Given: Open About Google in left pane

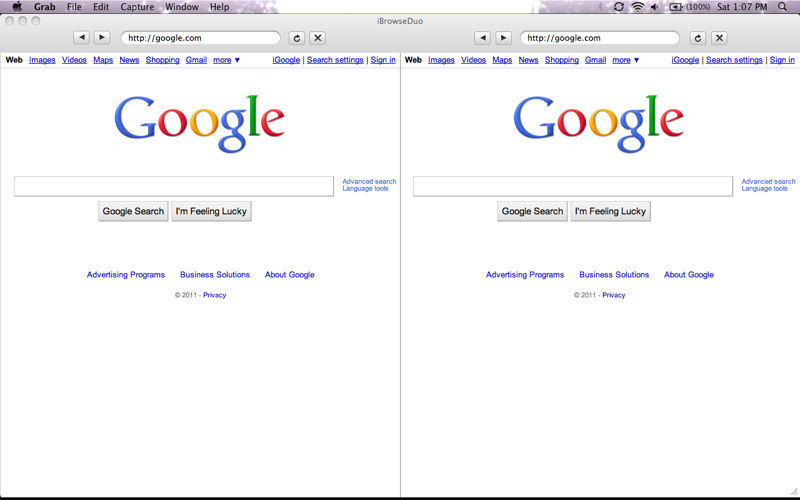Looking at the screenshot, I should point(289,274).
